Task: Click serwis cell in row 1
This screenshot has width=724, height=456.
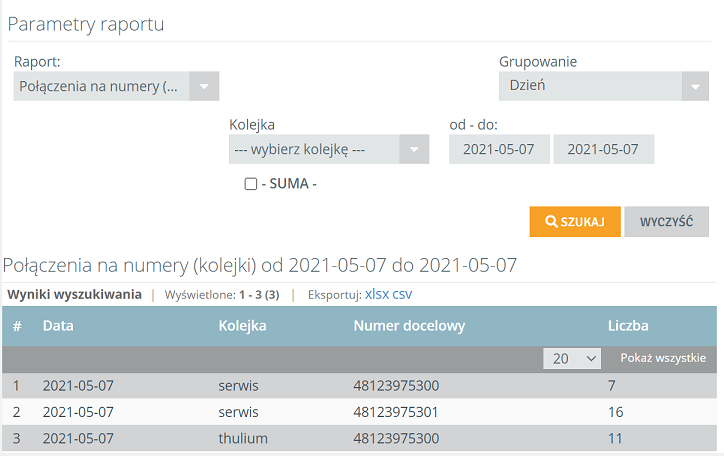Action: (238, 385)
